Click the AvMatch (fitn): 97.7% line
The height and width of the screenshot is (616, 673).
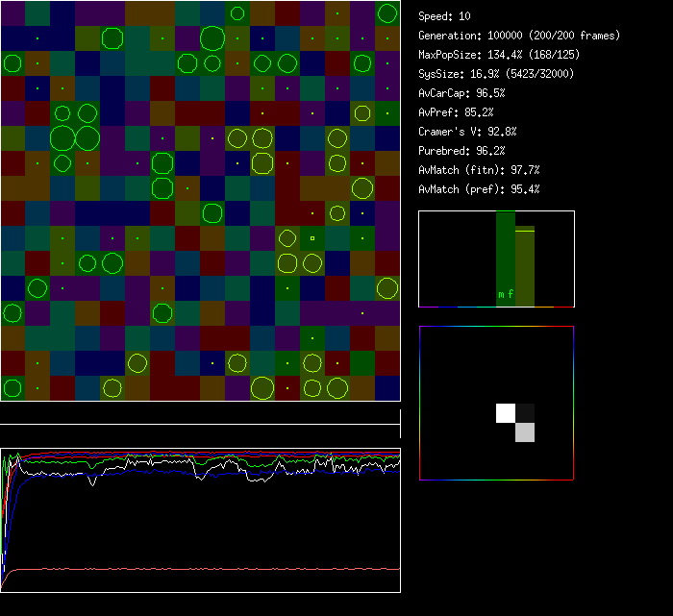(479, 170)
